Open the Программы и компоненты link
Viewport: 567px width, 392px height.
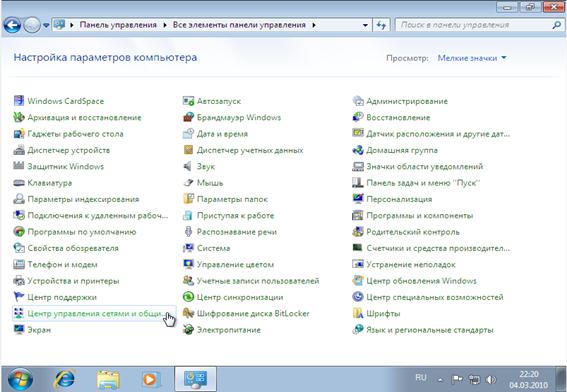pos(419,216)
